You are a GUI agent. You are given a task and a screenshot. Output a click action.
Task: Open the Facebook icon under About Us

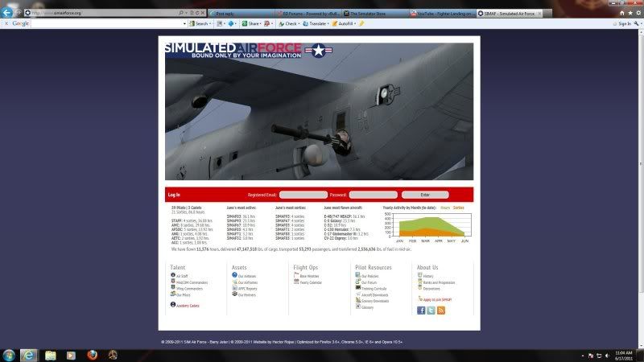click(421, 311)
